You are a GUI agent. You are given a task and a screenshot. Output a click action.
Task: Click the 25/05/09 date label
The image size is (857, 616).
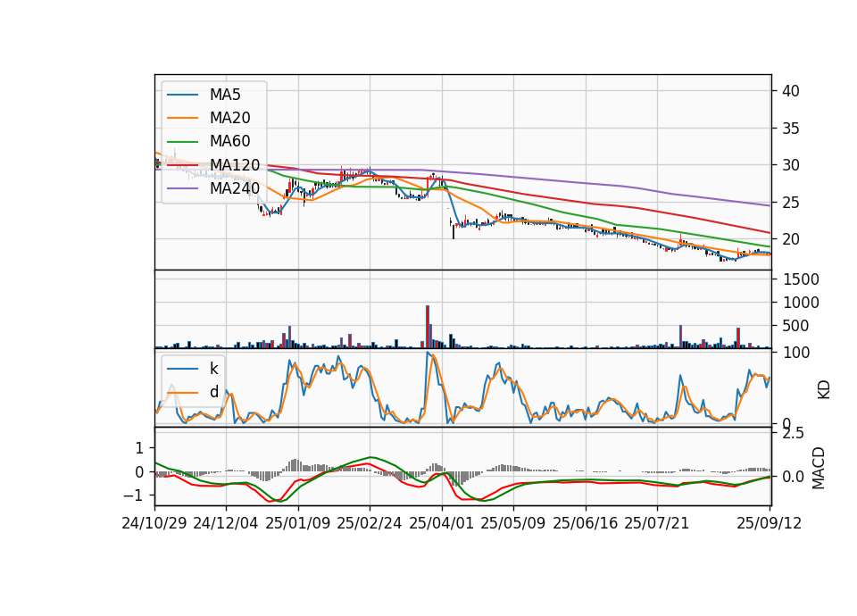point(513,523)
